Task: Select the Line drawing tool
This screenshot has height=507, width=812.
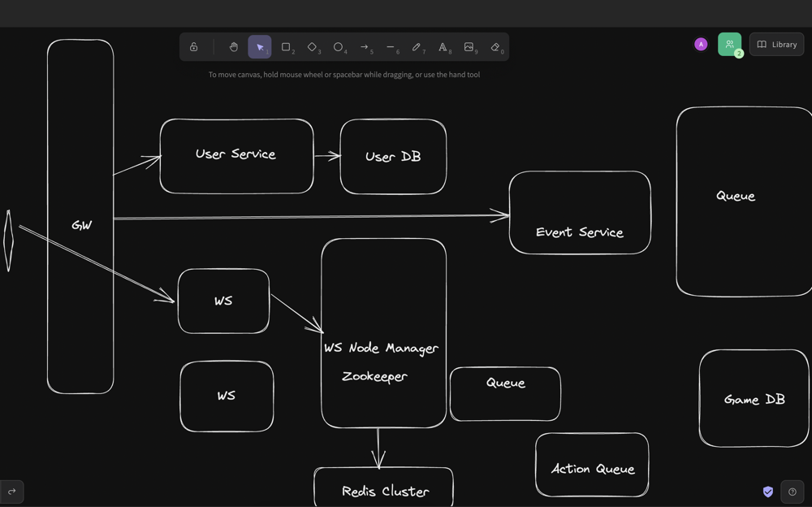Action: (391, 47)
